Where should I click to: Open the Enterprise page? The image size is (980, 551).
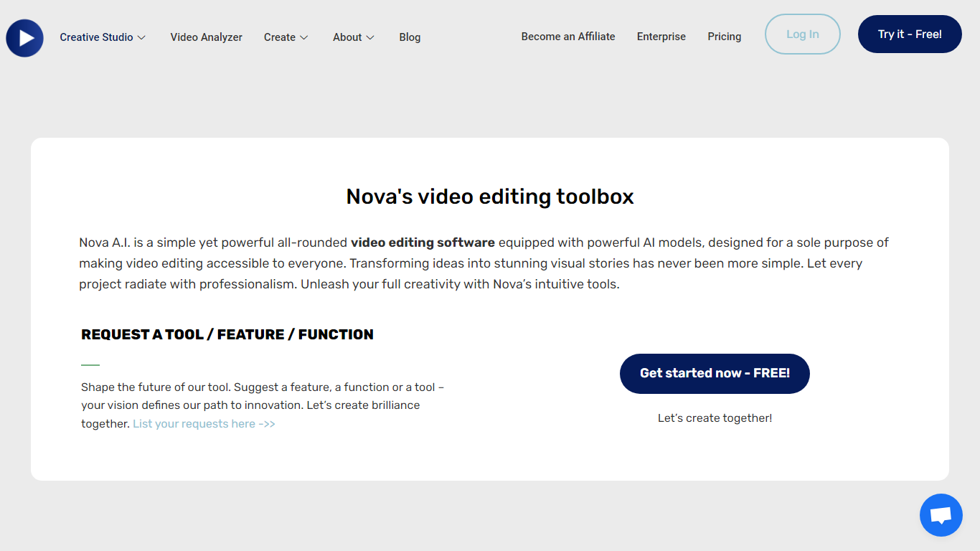tap(661, 37)
